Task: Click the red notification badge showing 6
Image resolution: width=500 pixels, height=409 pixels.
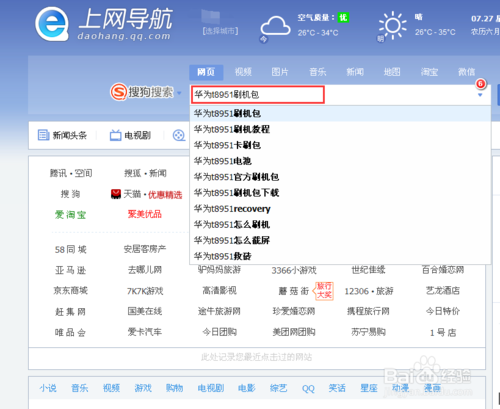Action: 480,83
